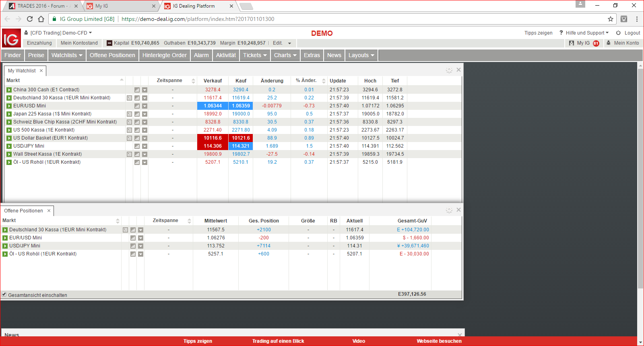Open dropdown arrow for China 300 Cash row

click(x=144, y=90)
